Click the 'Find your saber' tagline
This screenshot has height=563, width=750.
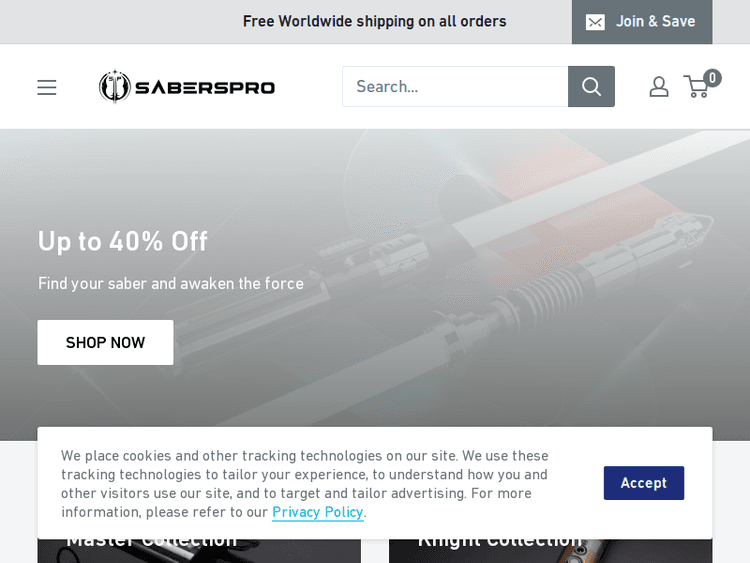(x=171, y=284)
